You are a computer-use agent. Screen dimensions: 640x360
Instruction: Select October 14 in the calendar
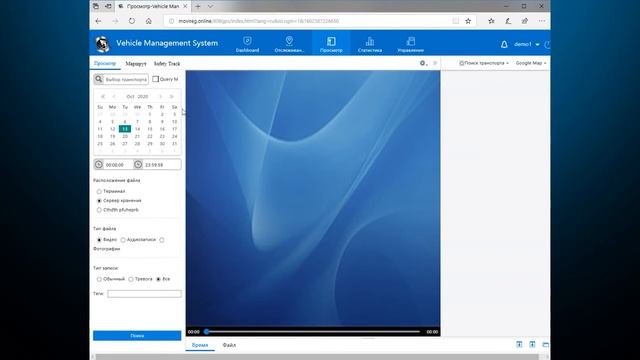137,129
